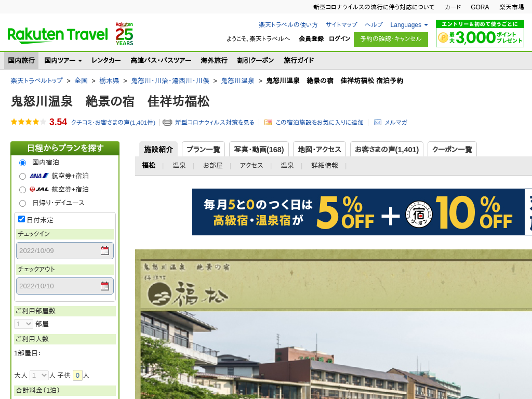This screenshot has height=399, width=532.
Task: Click the Rakuten Travel logo
Action: tap(57, 35)
